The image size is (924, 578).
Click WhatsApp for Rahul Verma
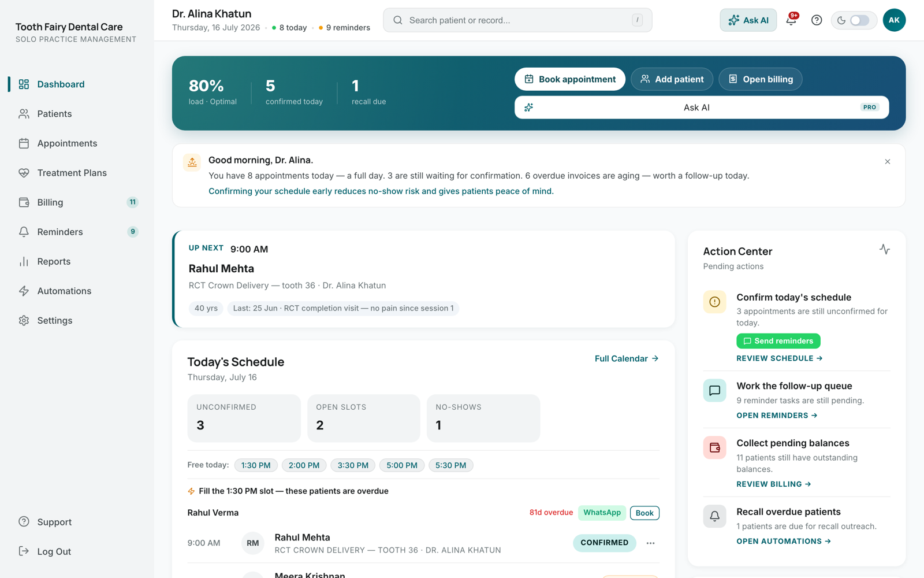[x=602, y=513]
